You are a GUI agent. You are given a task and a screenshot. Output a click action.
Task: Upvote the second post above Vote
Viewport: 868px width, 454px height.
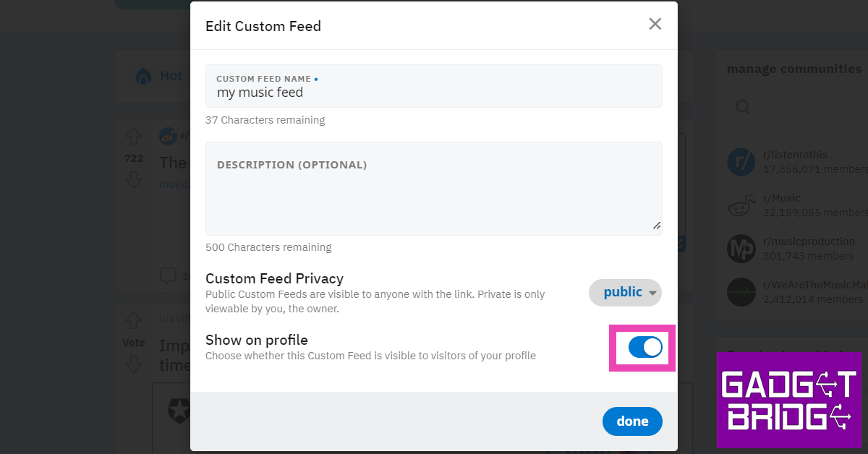[x=134, y=320]
